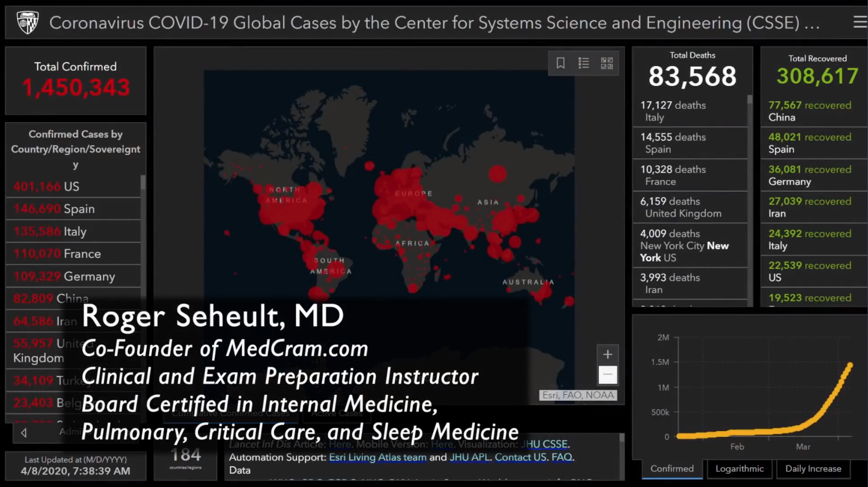Zoom in on the map with plus button
This screenshot has height=487, width=868.
pyautogui.click(x=607, y=354)
